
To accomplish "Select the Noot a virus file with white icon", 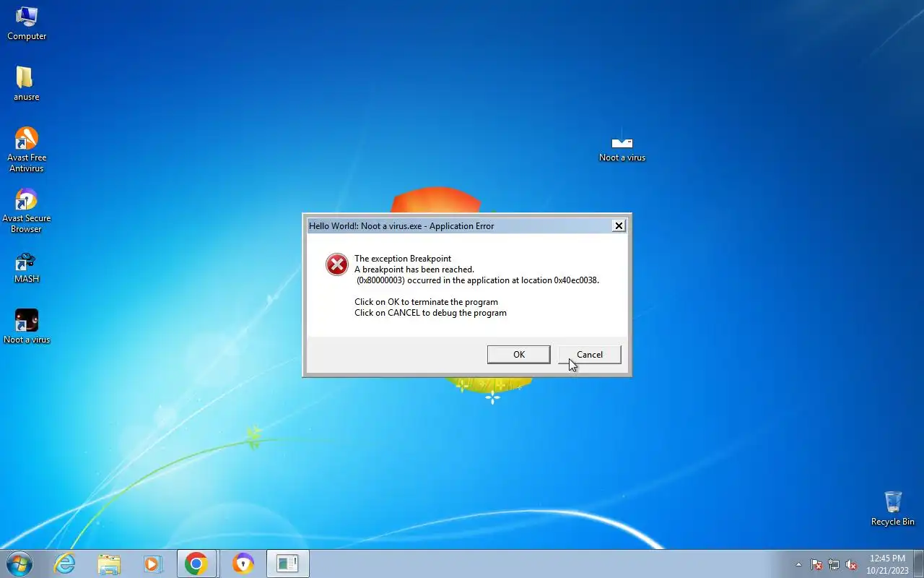I will click(x=622, y=147).
